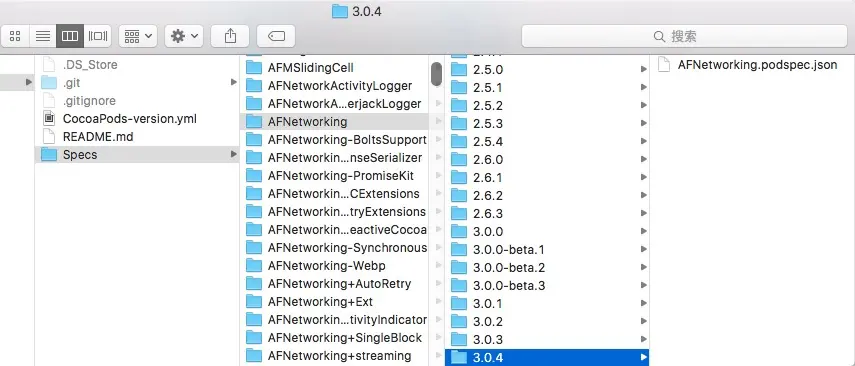Expand arrow next to Specs folder
The height and width of the screenshot is (366, 855).
point(233,154)
